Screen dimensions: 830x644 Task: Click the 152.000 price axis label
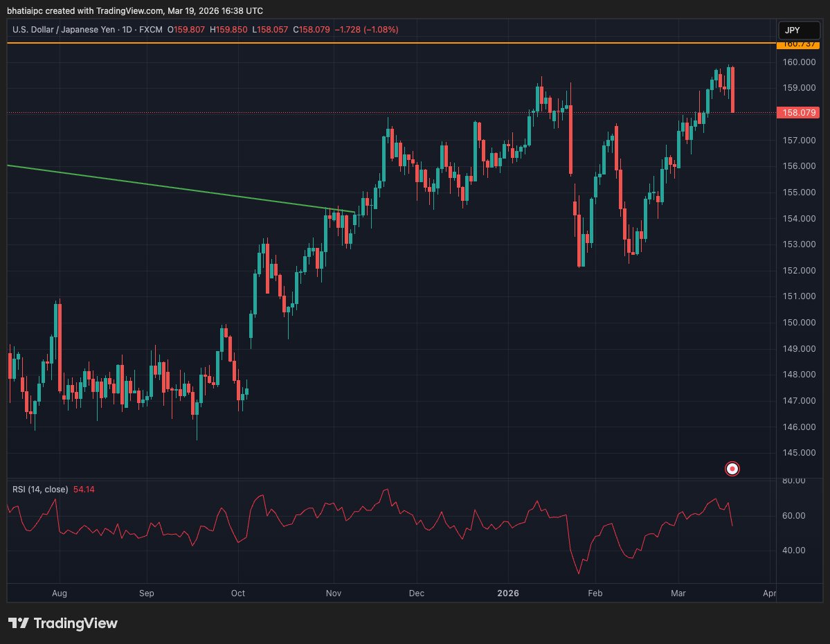pos(799,271)
